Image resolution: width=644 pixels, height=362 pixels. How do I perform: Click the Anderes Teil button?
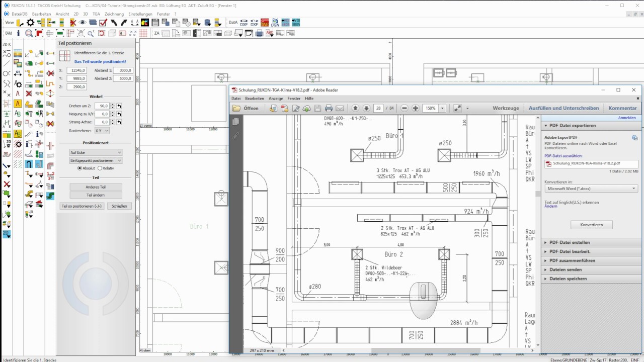pos(96,187)
